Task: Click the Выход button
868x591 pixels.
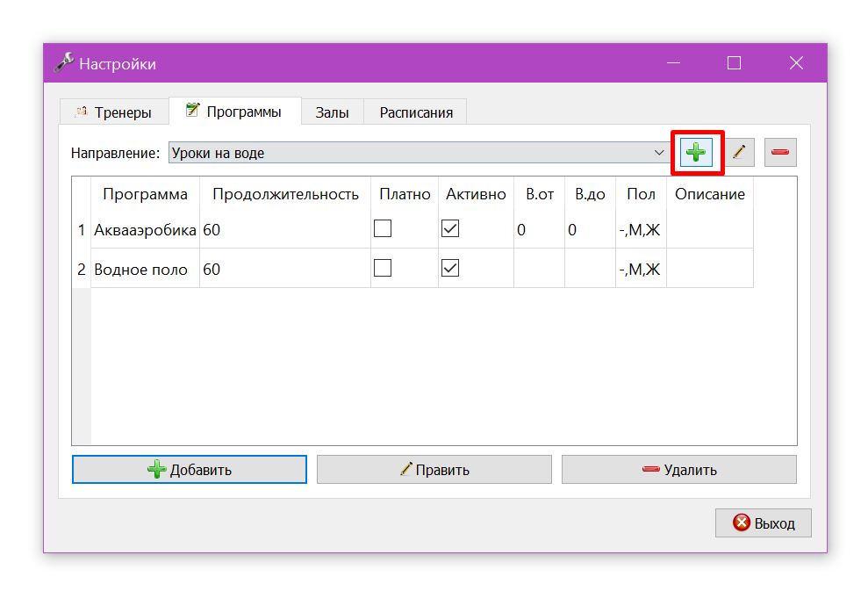Action: (764, 523)
